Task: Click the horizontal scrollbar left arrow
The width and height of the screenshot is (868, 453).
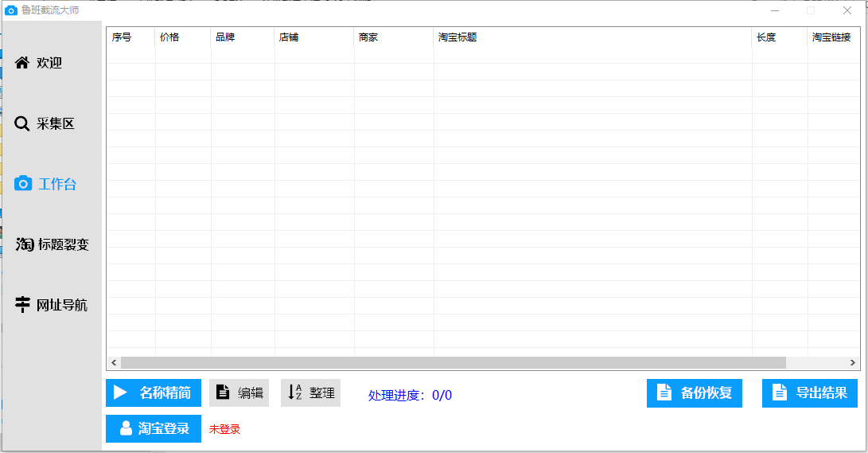Action: (114, 362)
